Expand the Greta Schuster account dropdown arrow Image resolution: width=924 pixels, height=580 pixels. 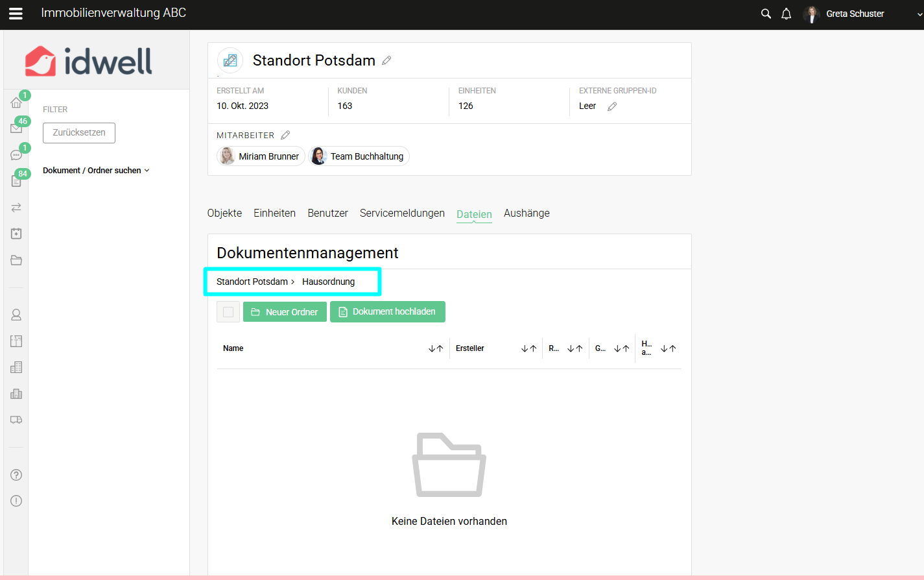919,14
